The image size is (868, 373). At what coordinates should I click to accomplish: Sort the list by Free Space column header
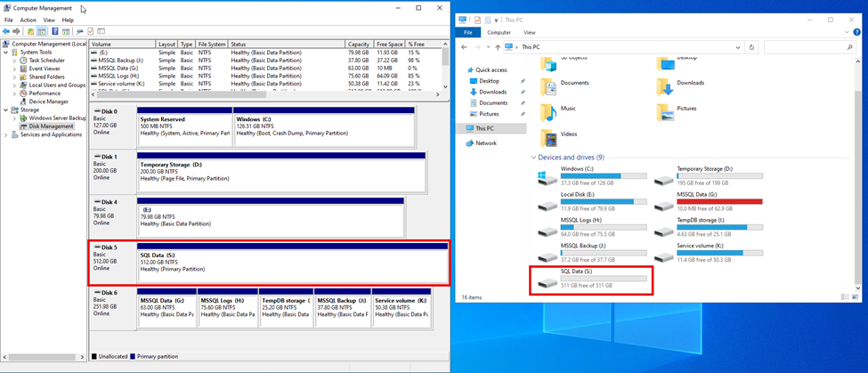click(389, 45)
